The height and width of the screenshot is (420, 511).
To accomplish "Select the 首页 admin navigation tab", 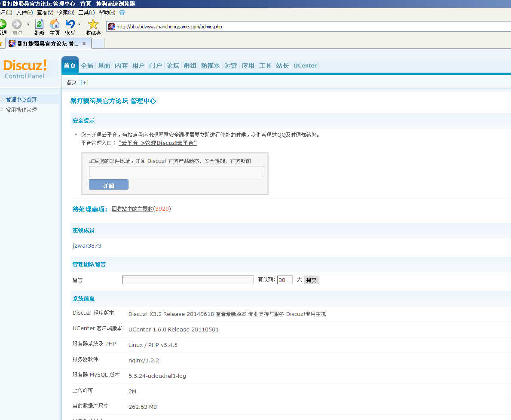I will 70,65.
